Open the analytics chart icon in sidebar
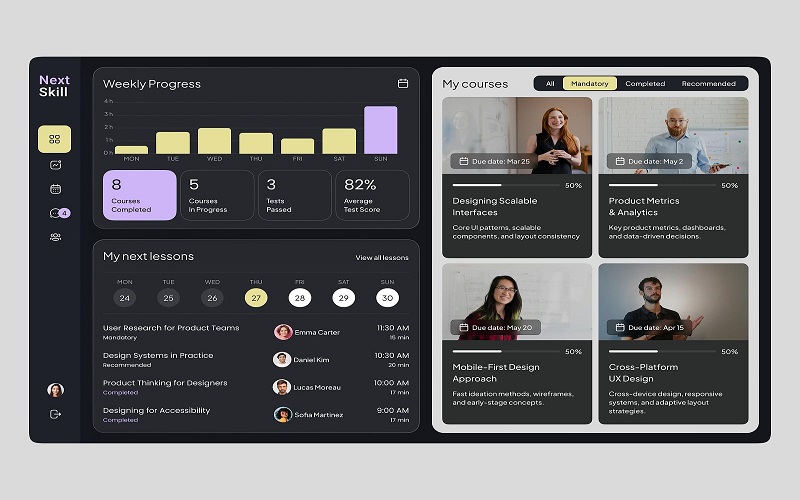The width and height of the screenshot is (800, 500). pos(55,165)
